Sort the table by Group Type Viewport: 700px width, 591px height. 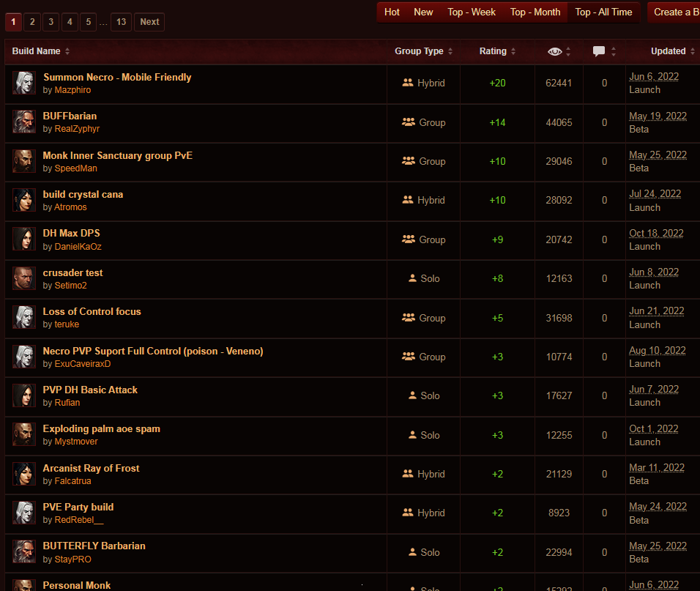coord(423,51)
